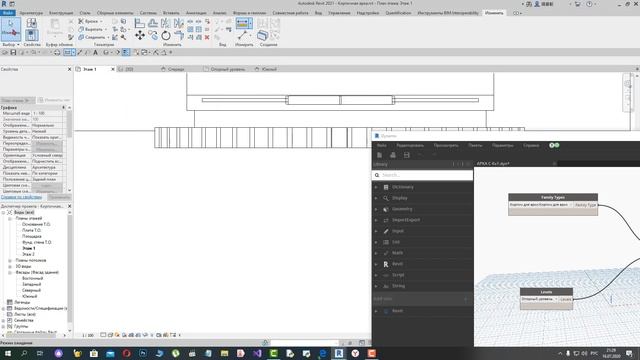Click the Apply button in Properties panel
This screenshot has height=360, width=640.
point(59,197)
